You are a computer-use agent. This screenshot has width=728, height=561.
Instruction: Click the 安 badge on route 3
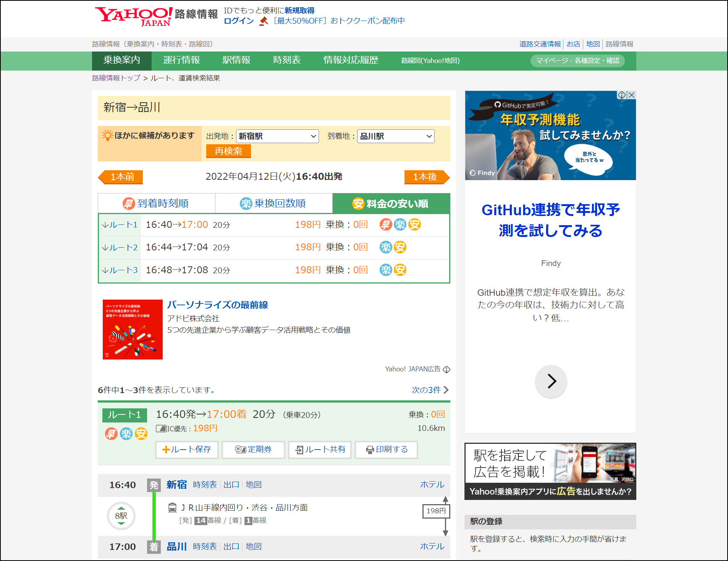[x=401, y=270]
